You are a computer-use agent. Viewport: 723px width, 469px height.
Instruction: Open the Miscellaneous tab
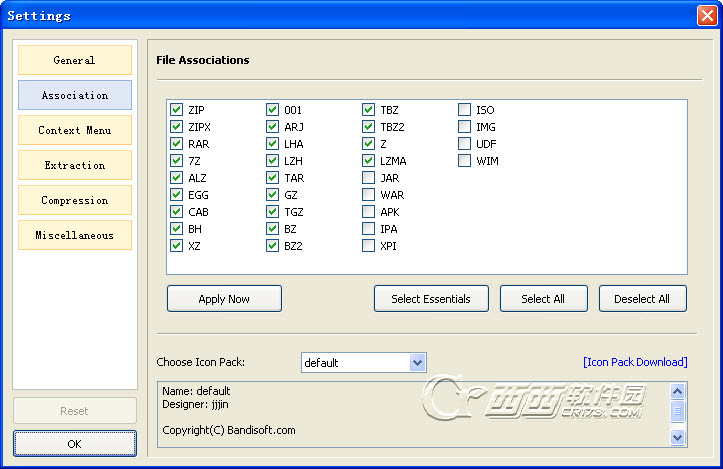point(75,235)
